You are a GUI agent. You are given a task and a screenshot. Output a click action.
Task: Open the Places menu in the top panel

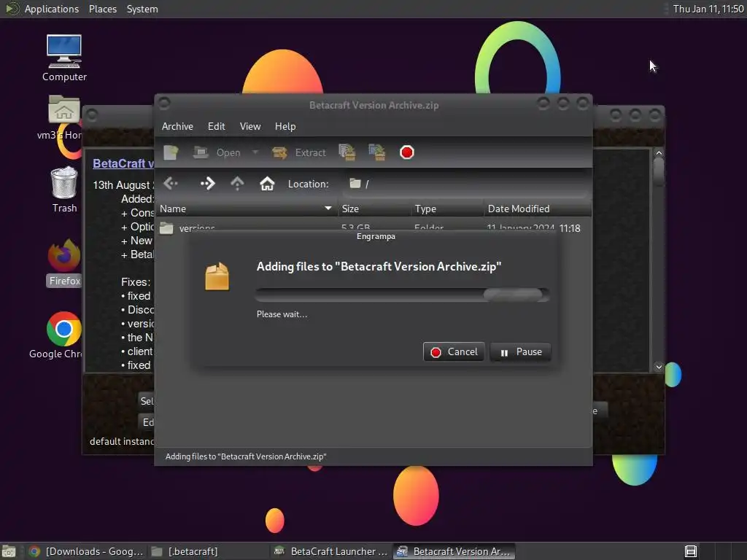tap(103, 9)
